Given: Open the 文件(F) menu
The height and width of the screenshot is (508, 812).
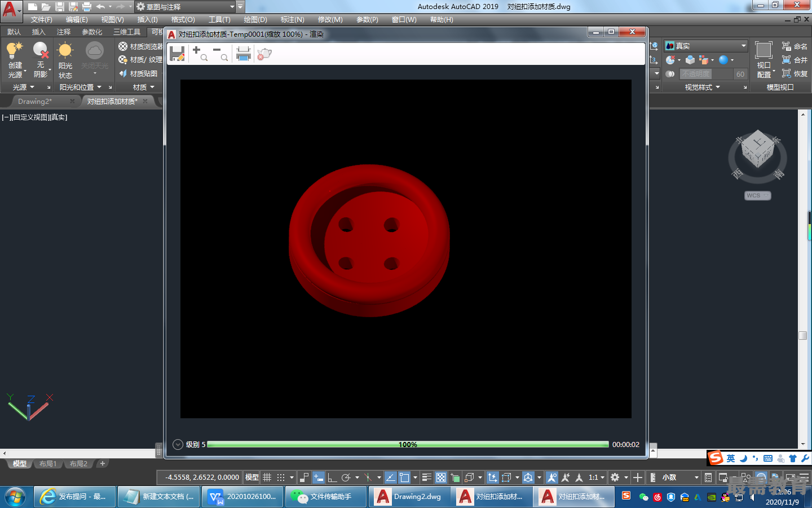Looking at the screenshot, I should [x=42, y=19].
